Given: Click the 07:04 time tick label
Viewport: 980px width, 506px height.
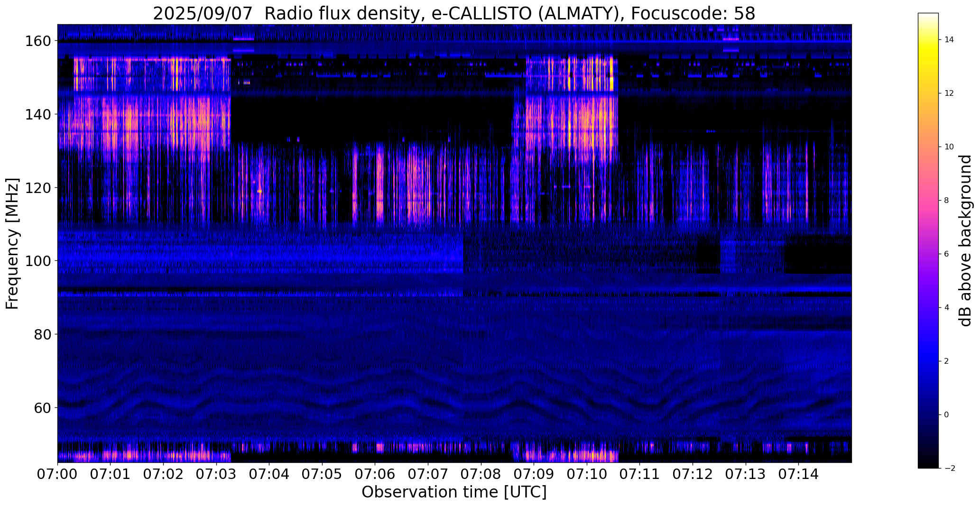Looking at the screenshot, I should tap(269, 474).
